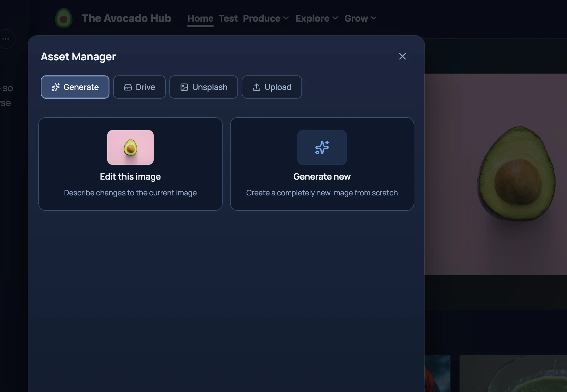567x392 pixels.
Task: Click the sparkle icon on Generate tab
Action: pos(56,87)
